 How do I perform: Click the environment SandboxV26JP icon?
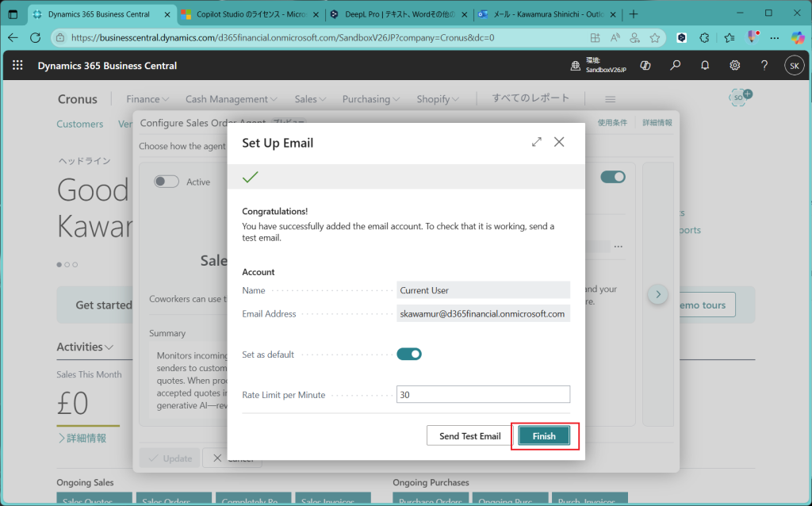[576, 66]
